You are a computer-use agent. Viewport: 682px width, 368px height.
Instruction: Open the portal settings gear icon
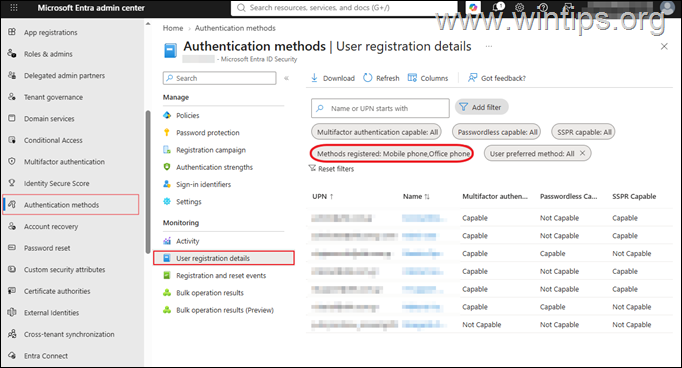point(519,7)
